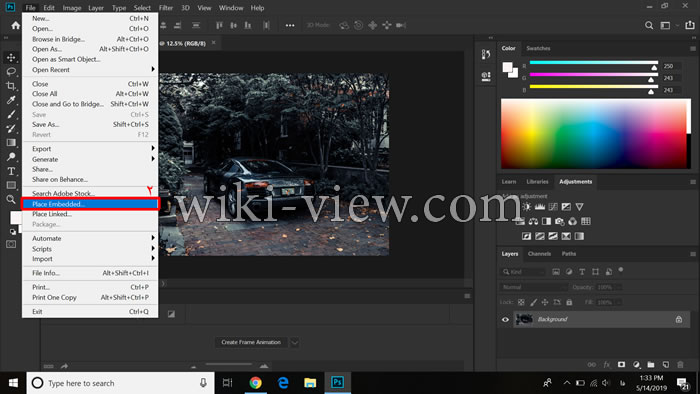Switch to the Swatches tab
The height and width of the screenshot is (394, 700).
pos(538,48)
